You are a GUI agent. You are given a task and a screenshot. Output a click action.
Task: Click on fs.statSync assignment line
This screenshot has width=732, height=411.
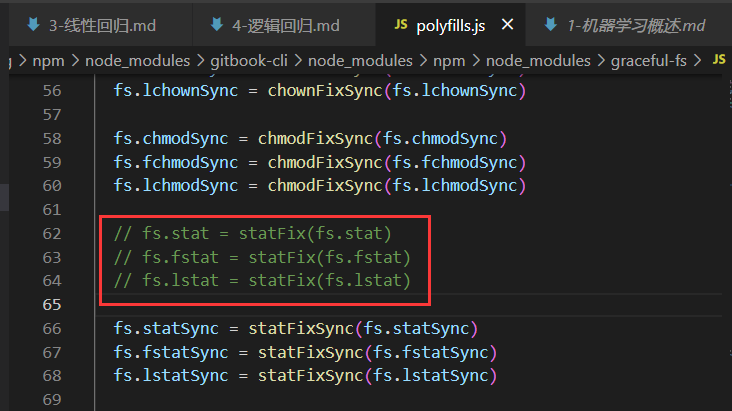coord(296,328)
